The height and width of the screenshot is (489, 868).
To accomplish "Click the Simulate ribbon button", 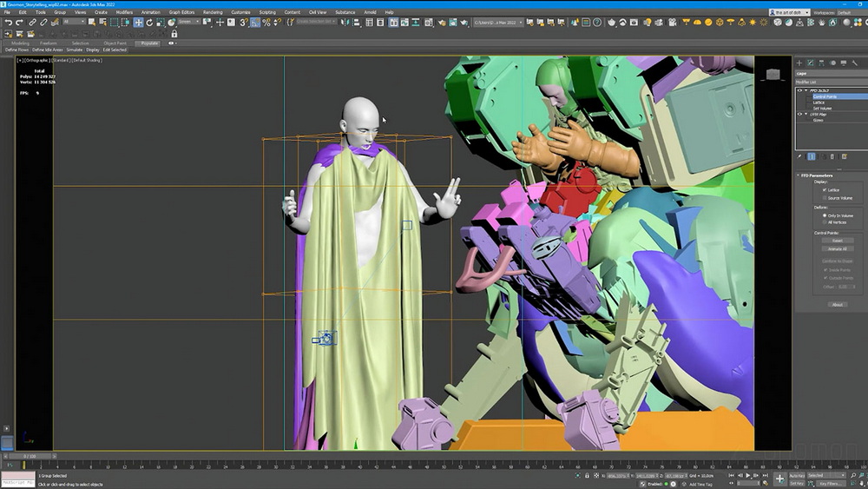I will click(x=74, y=50).
